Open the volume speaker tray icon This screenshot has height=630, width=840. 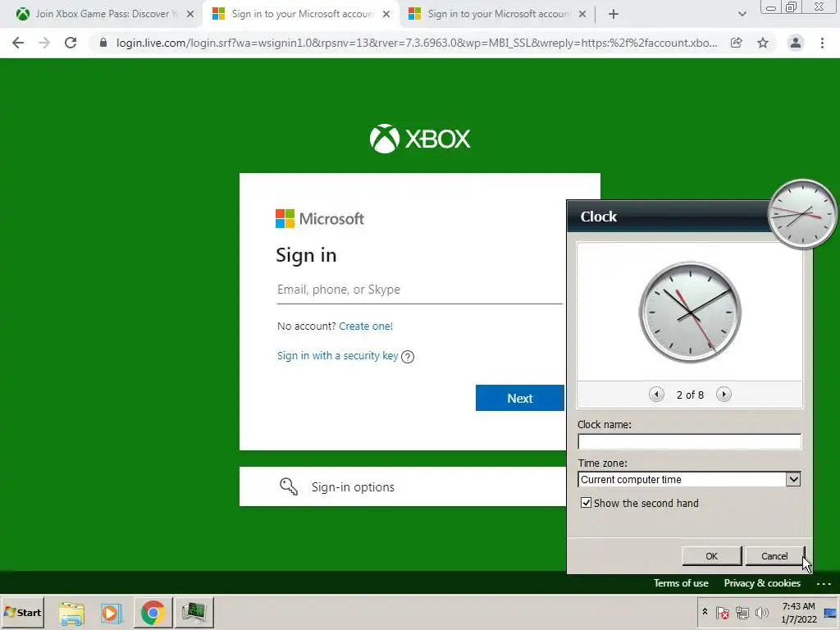[x=761, y=612]
